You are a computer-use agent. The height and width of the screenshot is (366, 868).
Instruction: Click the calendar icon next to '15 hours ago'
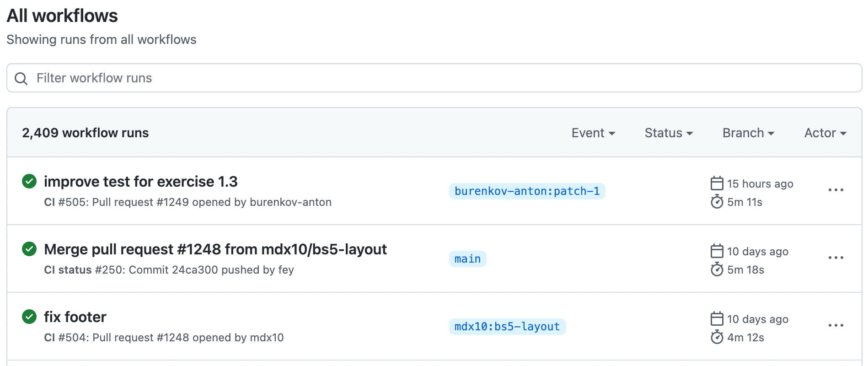coord(716,183)
